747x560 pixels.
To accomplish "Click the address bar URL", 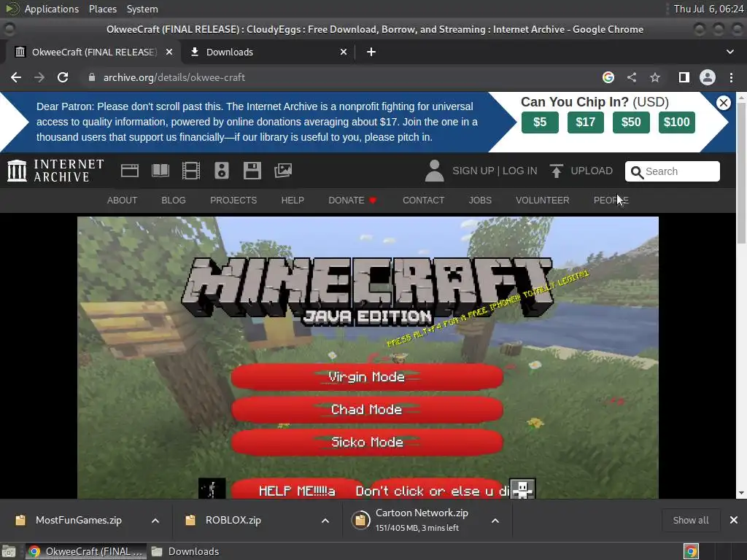I will coord(174,77).
